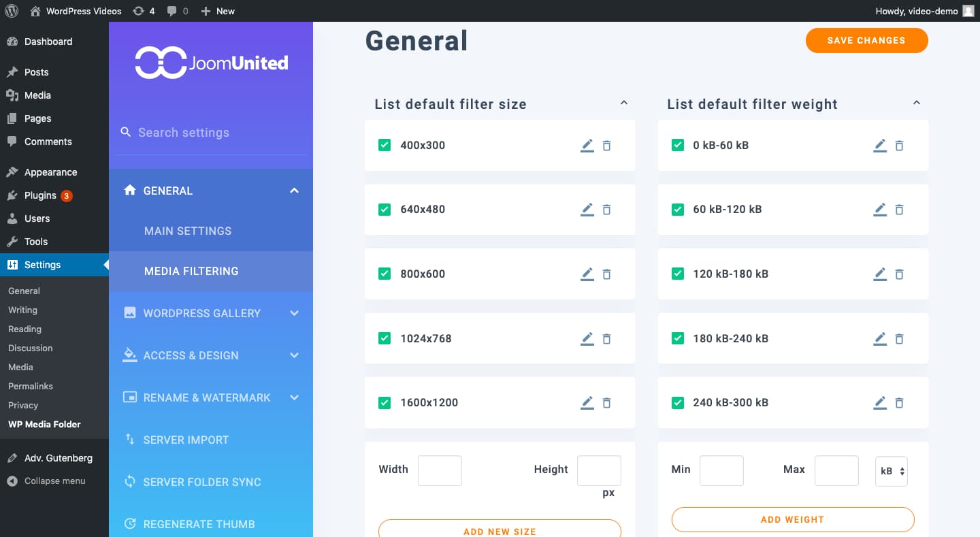This screenshot has width=980, height=537.
Task: Edit the 120 kB-180 kB weight filter
Action: pos(879,274)
